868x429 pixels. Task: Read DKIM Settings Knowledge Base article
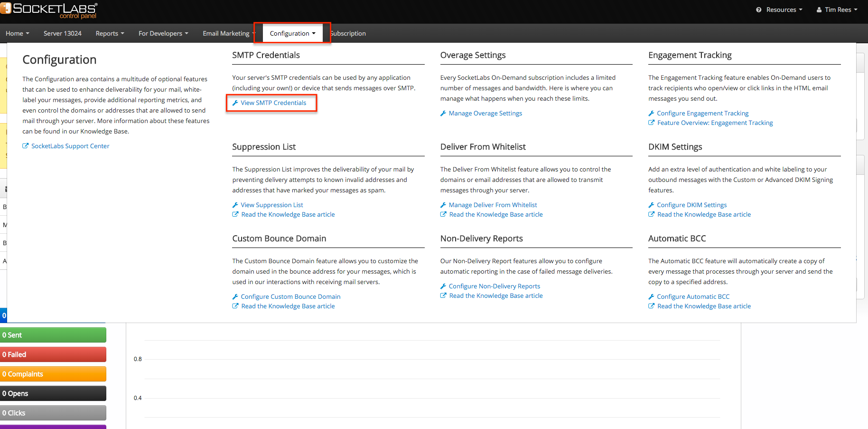pyautogui.click(x=704, y=214)
